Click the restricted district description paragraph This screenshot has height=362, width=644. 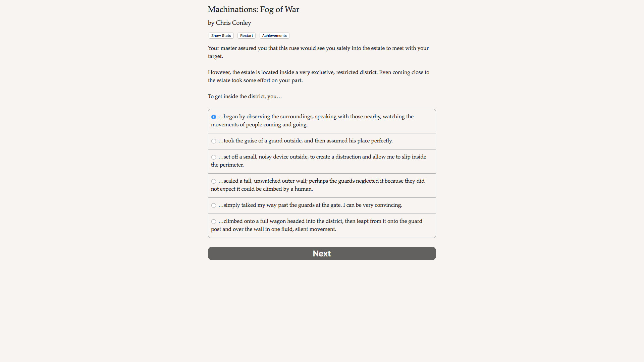318,76
